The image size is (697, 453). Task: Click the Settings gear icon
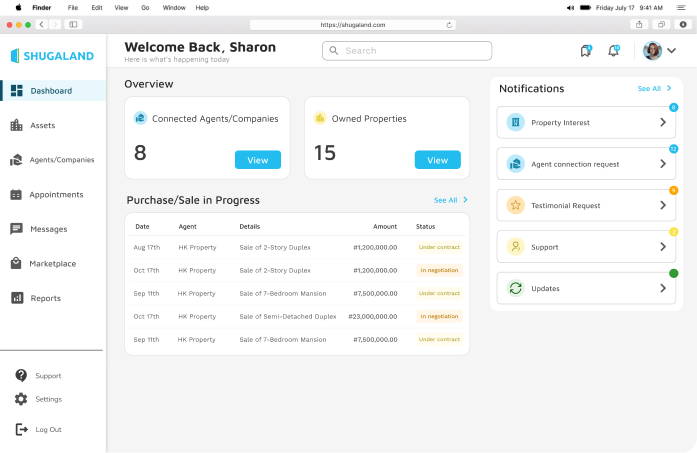(x=21, y=399)
